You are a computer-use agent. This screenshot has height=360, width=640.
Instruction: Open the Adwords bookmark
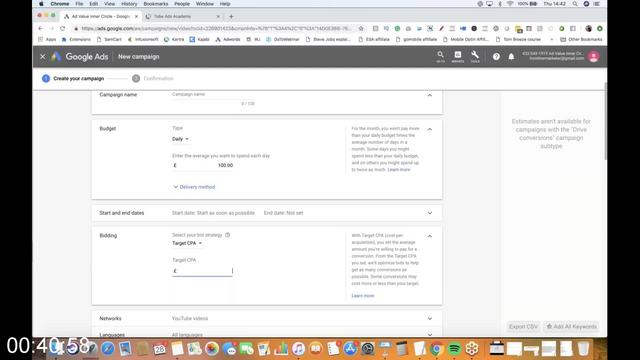[228, 40]
